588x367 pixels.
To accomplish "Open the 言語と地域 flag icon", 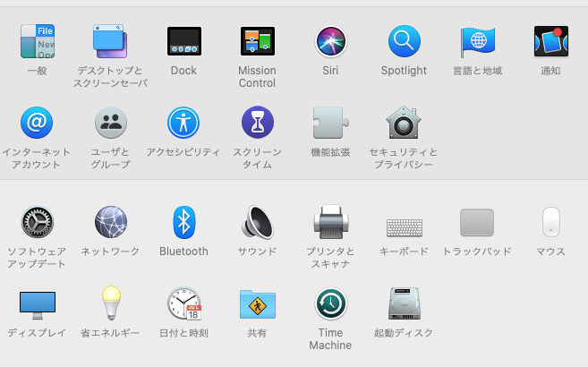I will coord(477,42).
